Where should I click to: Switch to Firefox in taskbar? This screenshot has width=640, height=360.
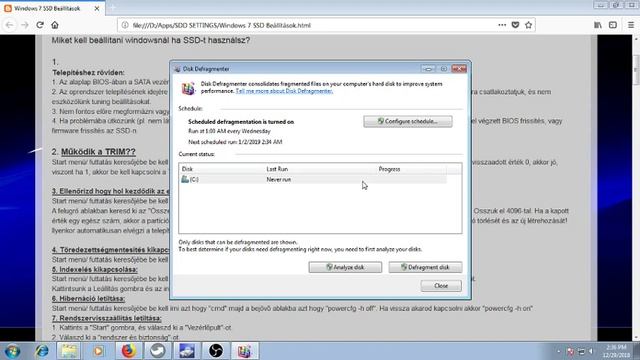[x=128, y=351]
